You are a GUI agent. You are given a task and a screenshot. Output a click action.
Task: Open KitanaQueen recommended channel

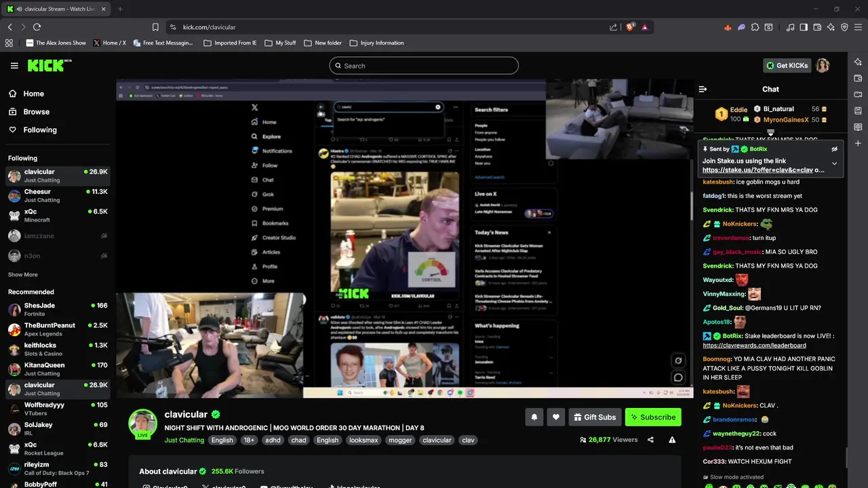[58, 369]
